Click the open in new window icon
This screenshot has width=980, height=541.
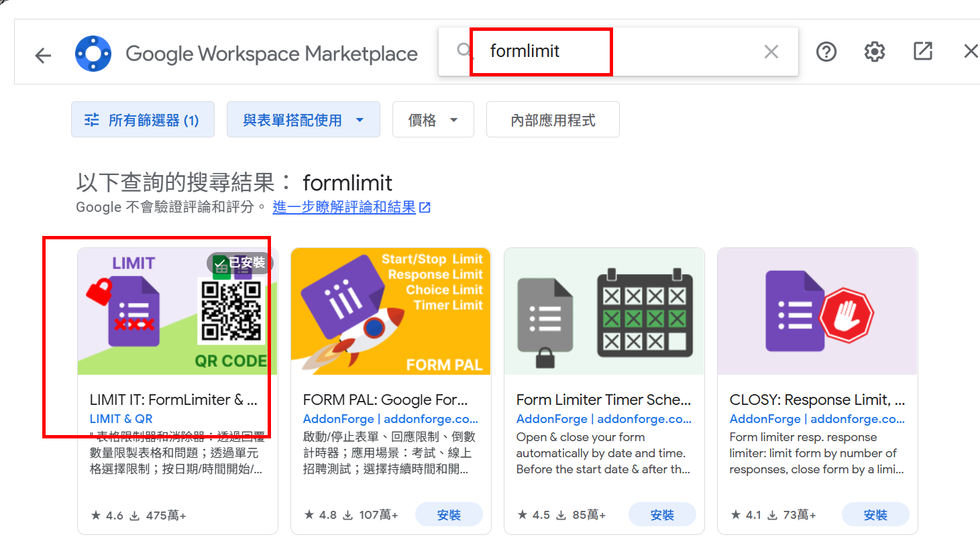pos(922,52)
